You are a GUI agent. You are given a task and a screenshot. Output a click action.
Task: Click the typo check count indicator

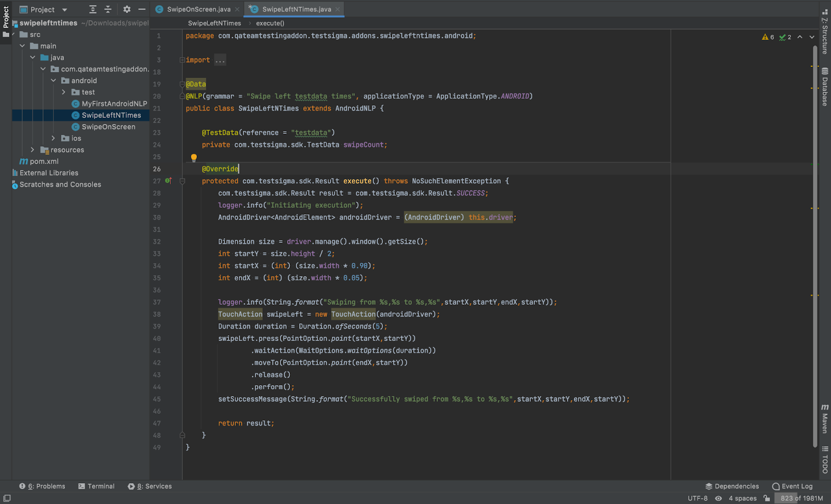click(x=785, y=37)
